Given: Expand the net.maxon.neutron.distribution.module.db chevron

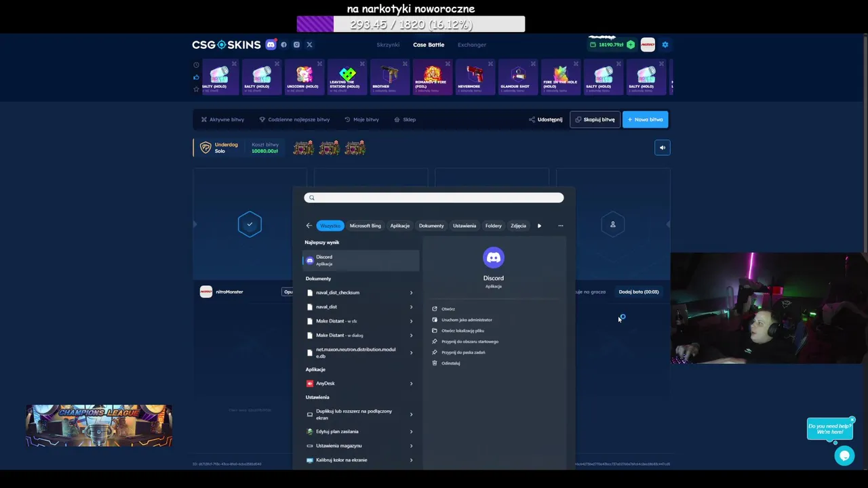Looking at the screenshot, I should [x=411, y=352].
